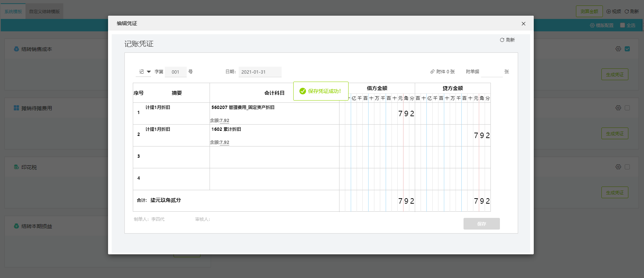The height and width of the screenshot is (278, 644).
Task: Click the 测算金额 button
Action: coord(589,12)
